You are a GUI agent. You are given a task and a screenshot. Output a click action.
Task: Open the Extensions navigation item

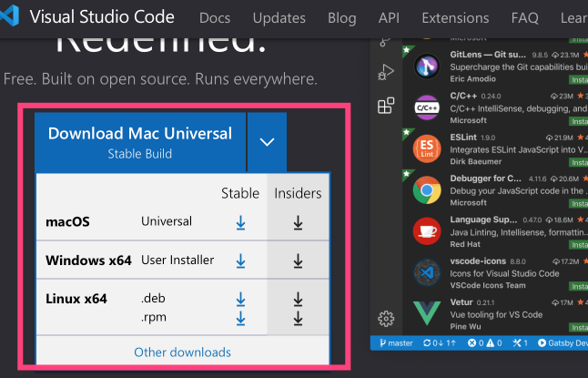[x=455, y=18]
